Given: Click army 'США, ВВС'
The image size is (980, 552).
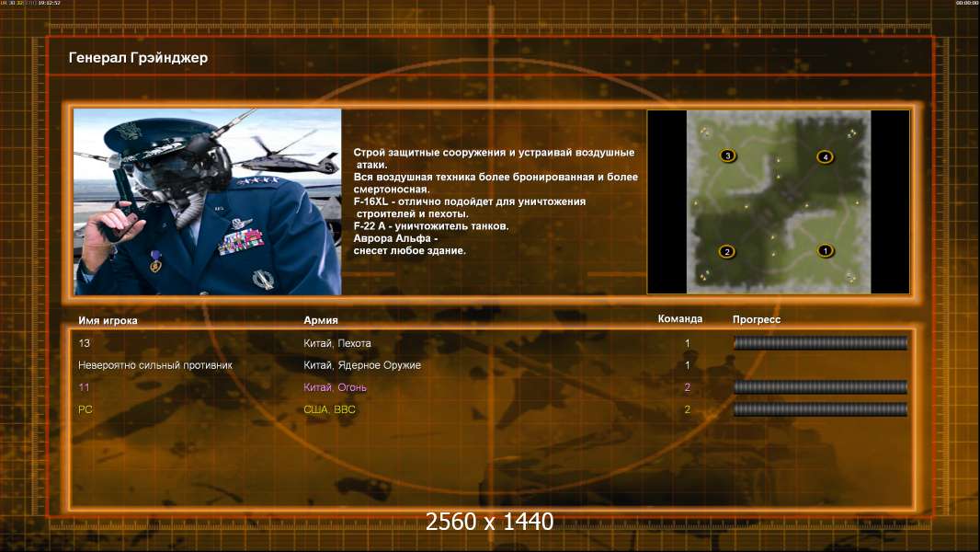Looking at the screenshot, I should click(x=329, y=409).
